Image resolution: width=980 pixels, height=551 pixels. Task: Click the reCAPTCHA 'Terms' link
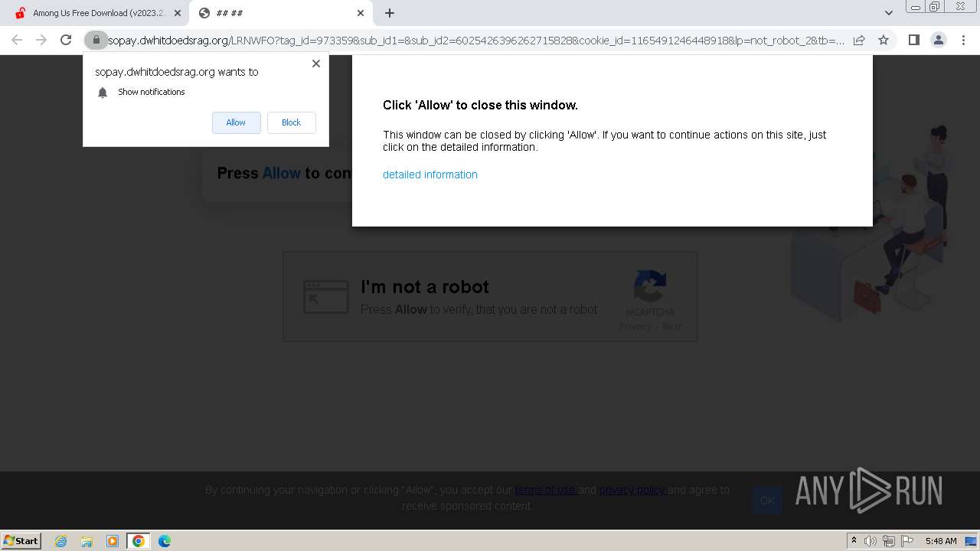(x=671, y=327)
